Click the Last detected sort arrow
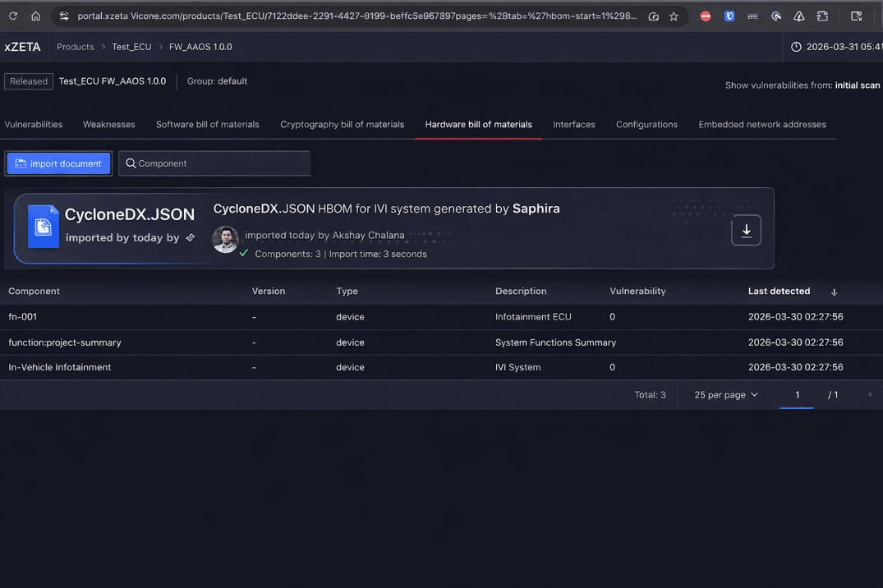 [834, 292]
